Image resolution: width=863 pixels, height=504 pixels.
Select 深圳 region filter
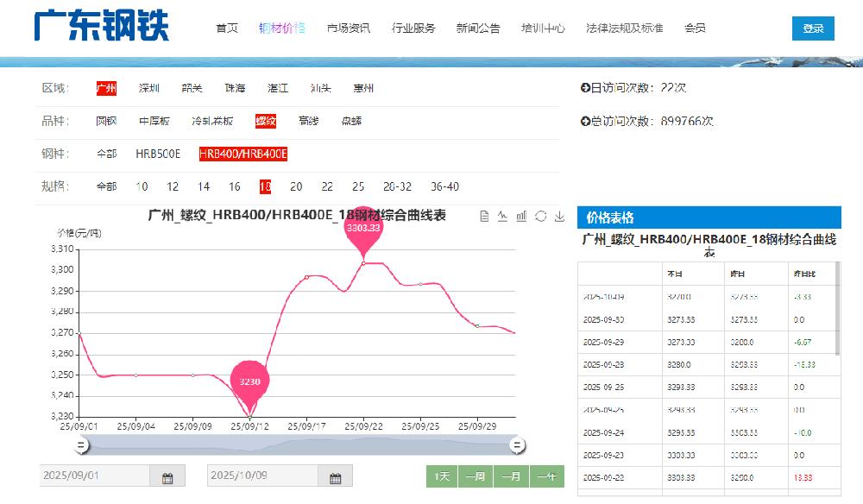[x=149, y=88]
